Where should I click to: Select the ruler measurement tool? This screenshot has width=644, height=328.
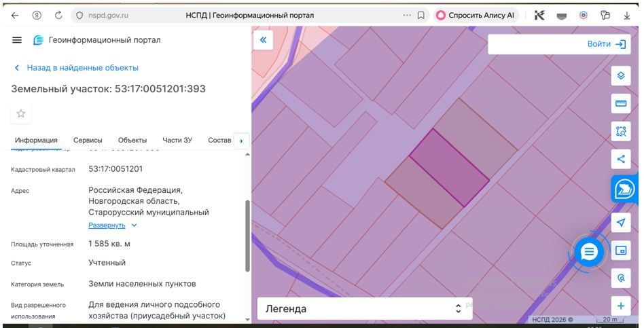(x=621, y=103)
